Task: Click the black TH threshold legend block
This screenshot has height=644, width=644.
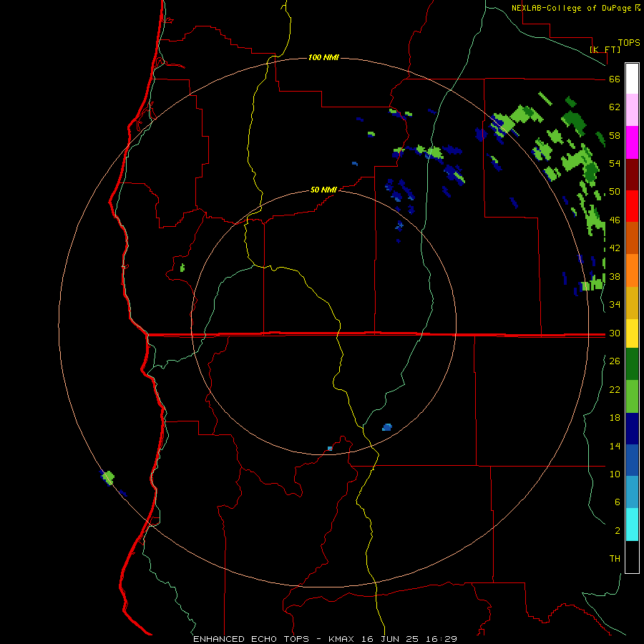Action: pyautogui.click(x=632, y=557)
